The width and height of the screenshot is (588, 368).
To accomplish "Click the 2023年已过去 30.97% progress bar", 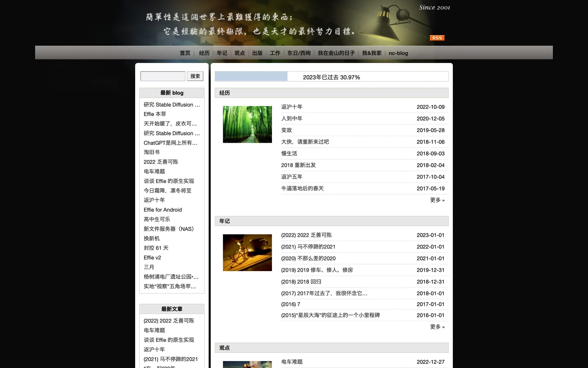I will (332, 76).
